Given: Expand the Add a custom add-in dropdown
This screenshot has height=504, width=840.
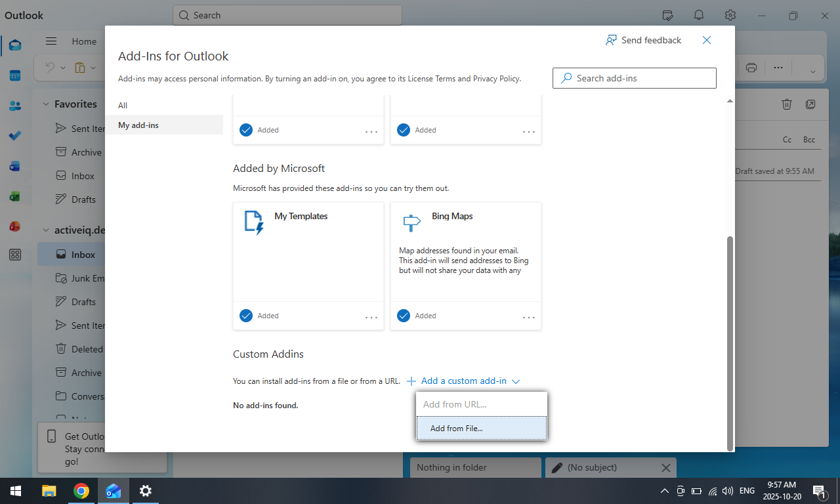Looking at the screenshot, I should [x=463, y=381].
